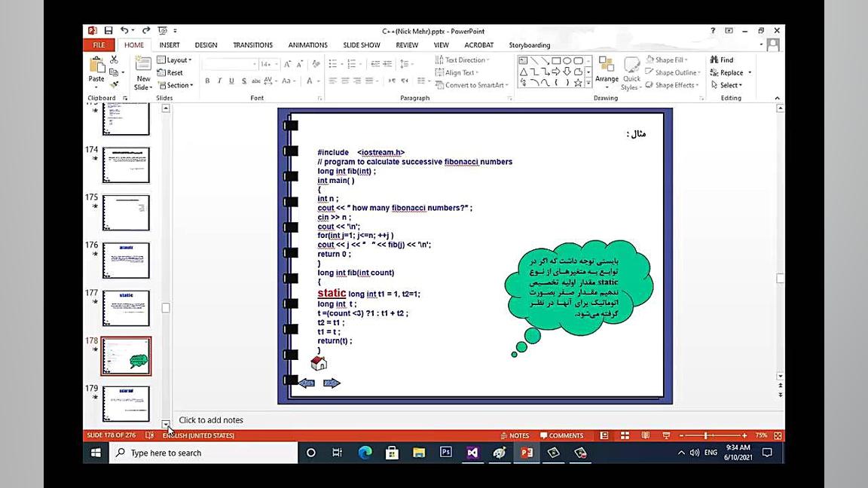
Task: Switch to the TRANSITIONS tab
Action: point(253,45)
